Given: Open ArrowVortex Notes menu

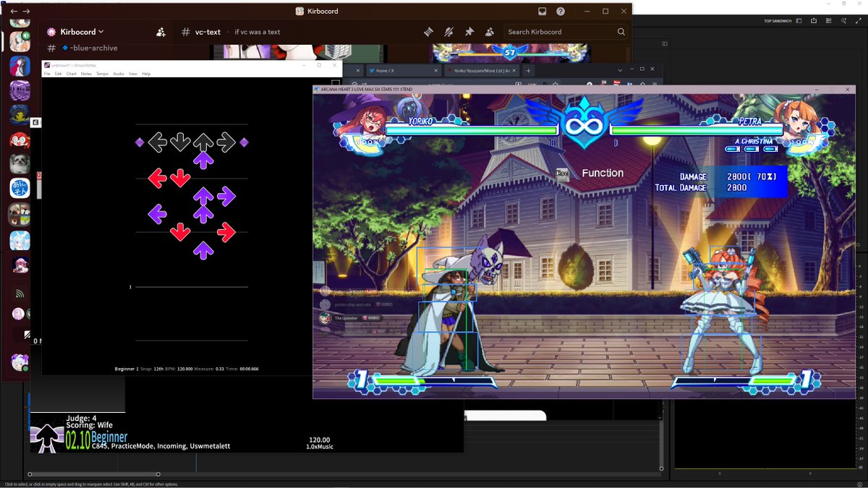Looking at the screenshot, I should (86, 74).
